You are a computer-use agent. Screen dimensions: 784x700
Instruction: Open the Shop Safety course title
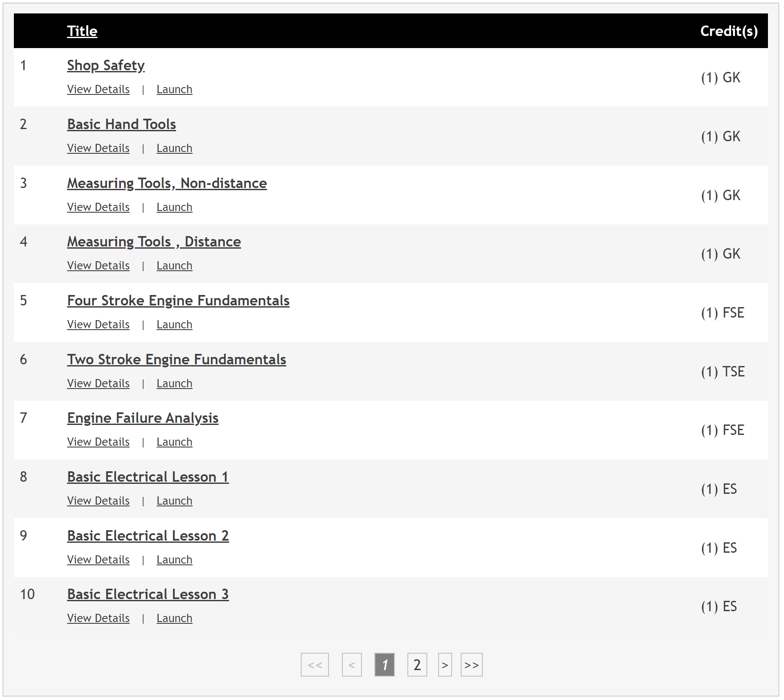click(106, 65)
